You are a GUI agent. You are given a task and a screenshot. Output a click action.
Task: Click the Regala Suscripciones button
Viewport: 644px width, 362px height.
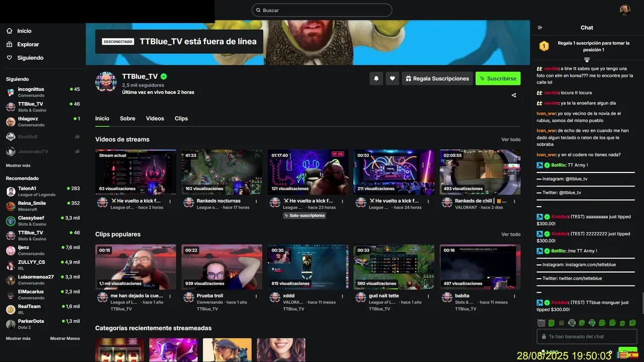(437, 78)
